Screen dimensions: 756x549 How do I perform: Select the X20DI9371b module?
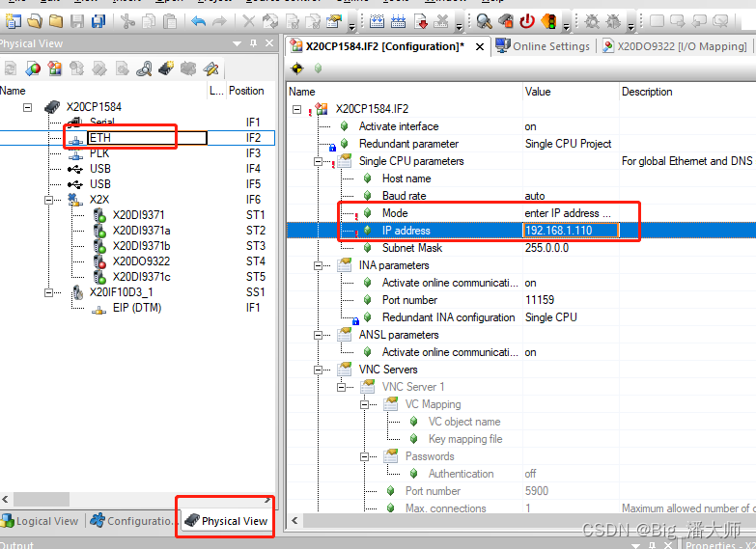[x=141, y=246]
